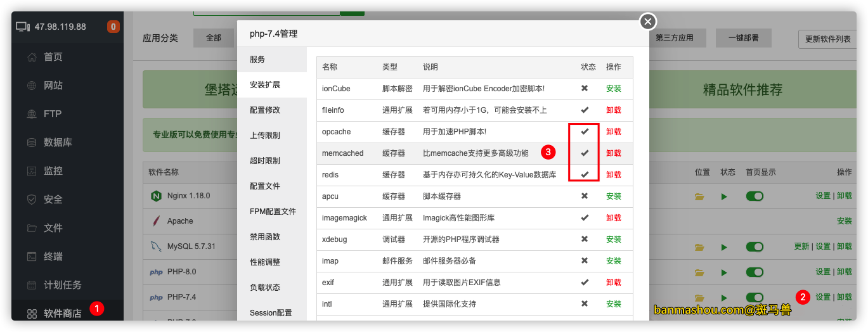The image size is (868, 332).
Task: Click 卸载 for PHP-8.0 in software list
Action: pyautogui.click(x=845, y=272)
